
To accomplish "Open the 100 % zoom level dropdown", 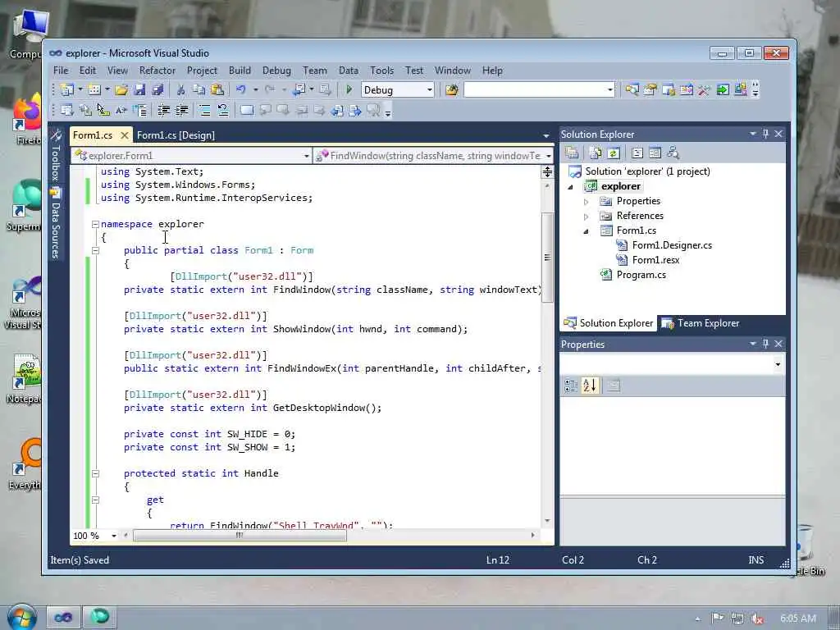I will [x=113, y=536].
